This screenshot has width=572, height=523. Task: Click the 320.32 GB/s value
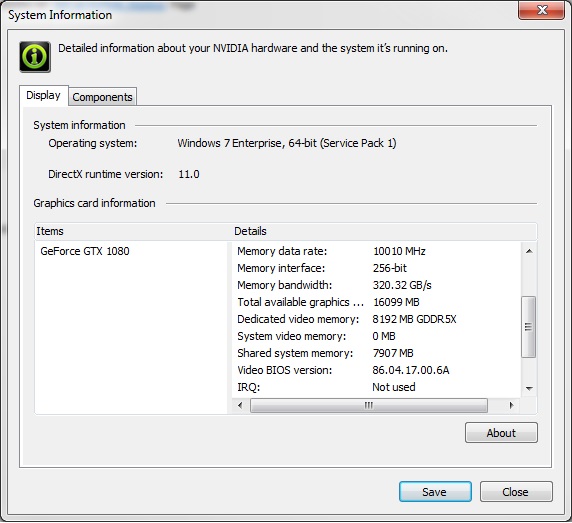point(402,285)
